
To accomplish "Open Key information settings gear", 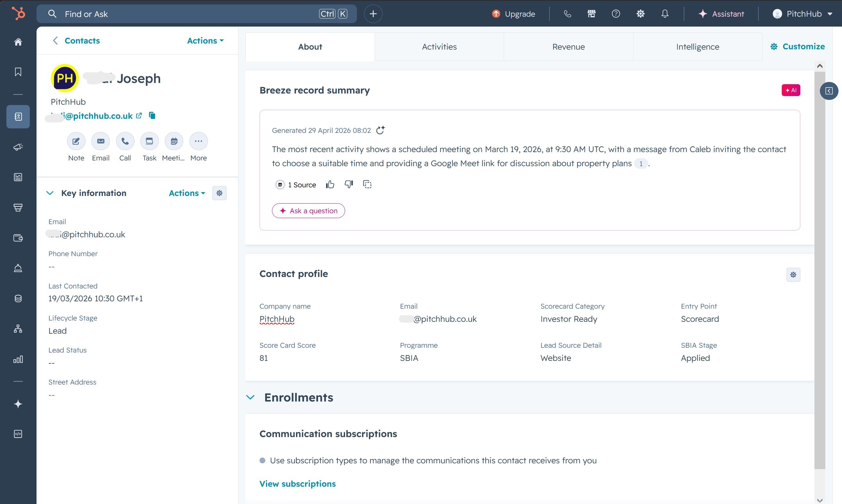I will (219, 193).
